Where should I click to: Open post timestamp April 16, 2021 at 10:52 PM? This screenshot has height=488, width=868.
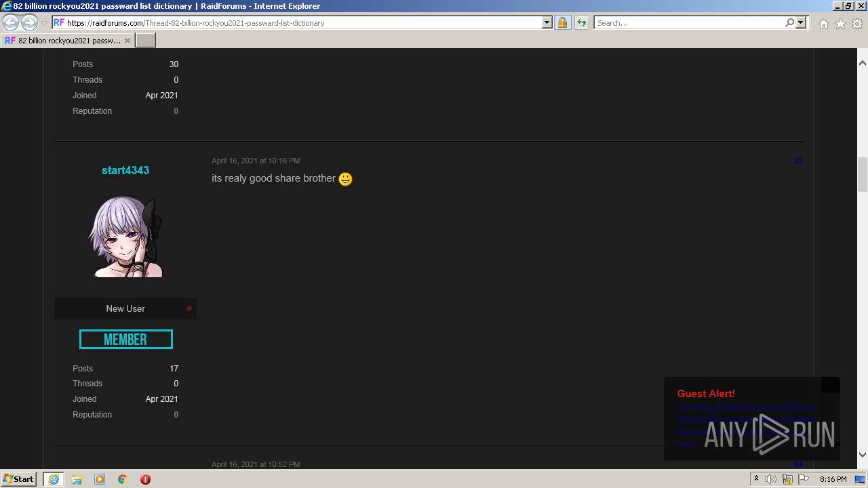(x=256, y=464)
